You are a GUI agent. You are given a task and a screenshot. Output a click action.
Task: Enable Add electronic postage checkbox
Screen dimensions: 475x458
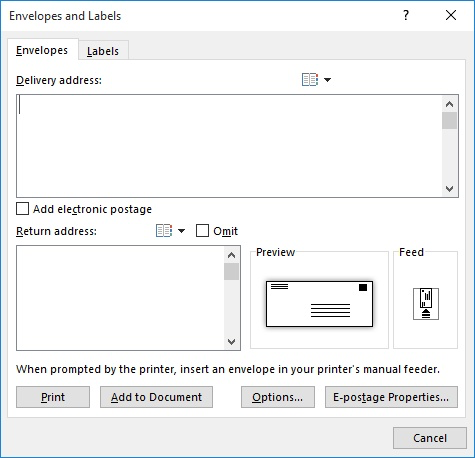tap(23, 209)
